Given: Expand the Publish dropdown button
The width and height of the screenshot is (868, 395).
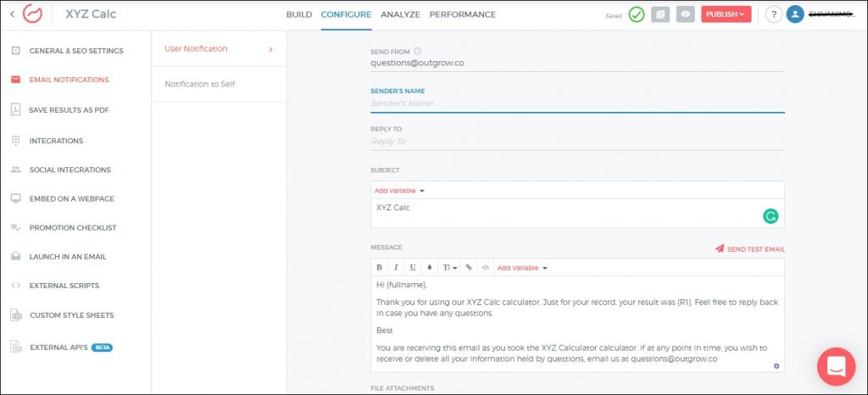Looking at the screenshot, I should 726,14.
